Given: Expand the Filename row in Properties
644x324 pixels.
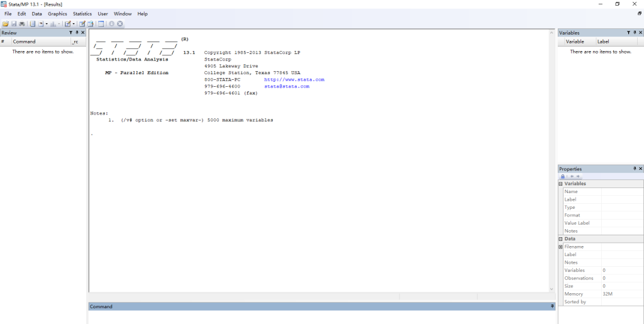Looking at the screenshot, I should (560, 247).
